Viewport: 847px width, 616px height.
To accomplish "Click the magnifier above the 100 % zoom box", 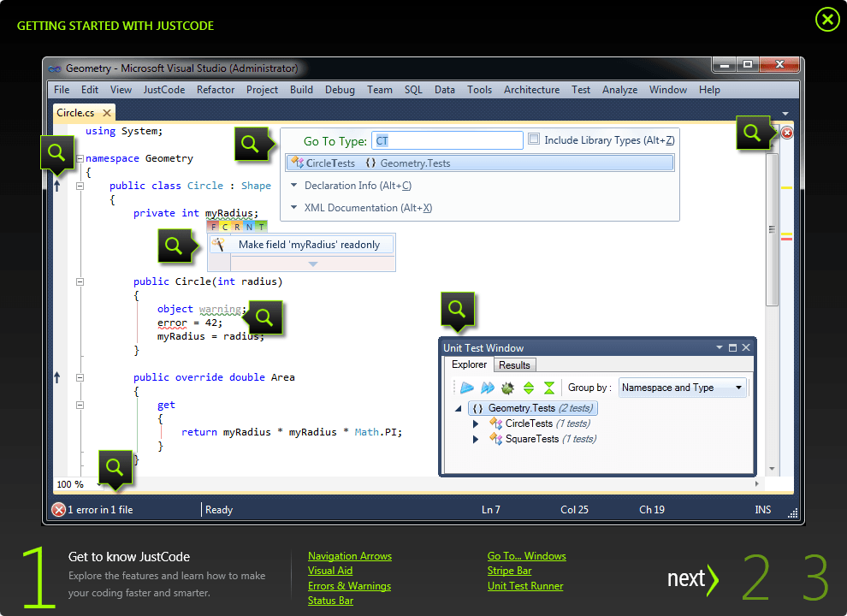I will click(x=115, y=466).
